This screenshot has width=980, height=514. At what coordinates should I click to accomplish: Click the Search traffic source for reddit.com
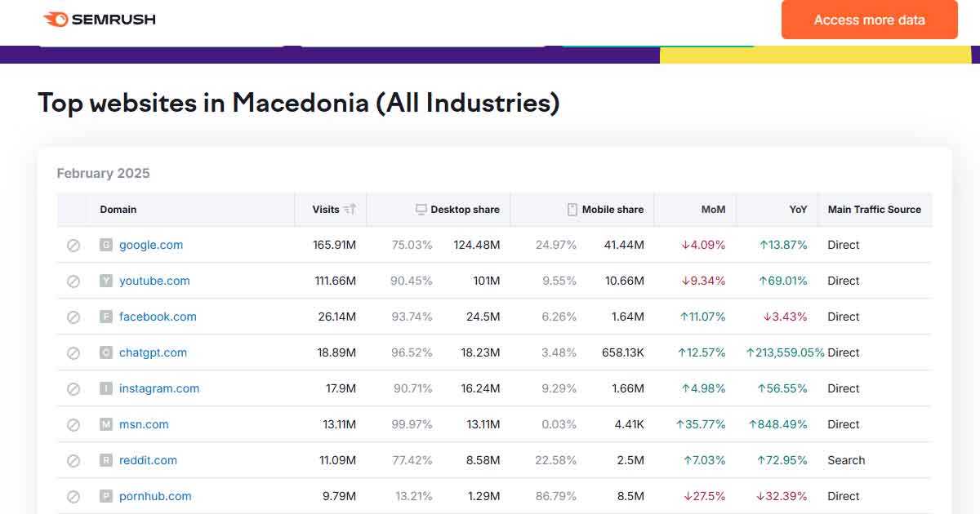[x=846, y=460]
